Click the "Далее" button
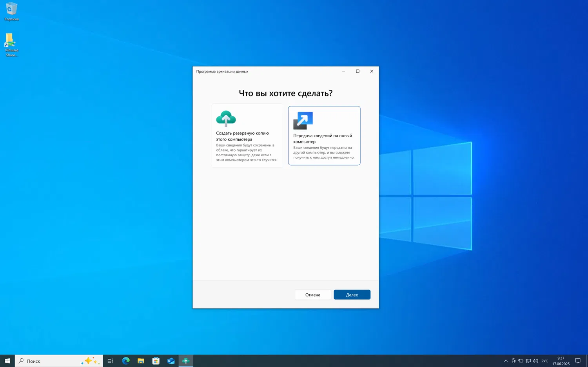Image resolution: width=588 pixels, height=367 pixels. [352, 295]
